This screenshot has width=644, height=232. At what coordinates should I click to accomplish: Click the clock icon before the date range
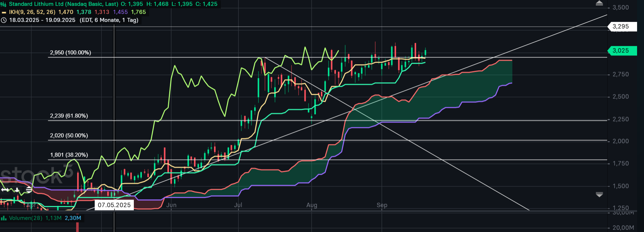point(4,20)
